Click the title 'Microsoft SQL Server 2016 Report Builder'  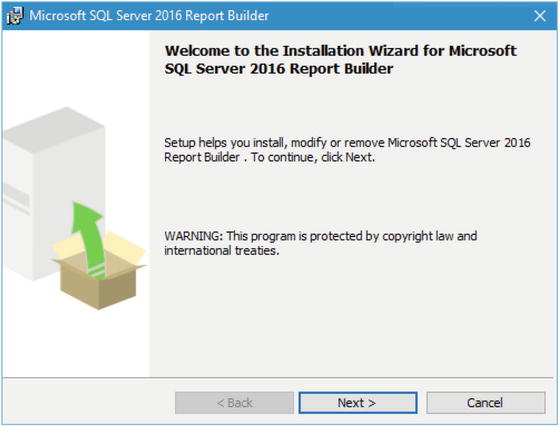point(149,16)
